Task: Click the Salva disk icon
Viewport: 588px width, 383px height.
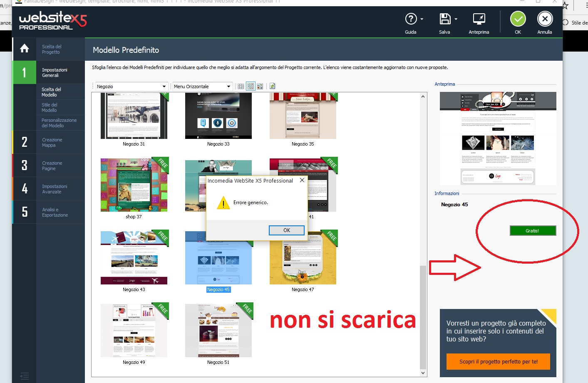Action: click(445, 19)
